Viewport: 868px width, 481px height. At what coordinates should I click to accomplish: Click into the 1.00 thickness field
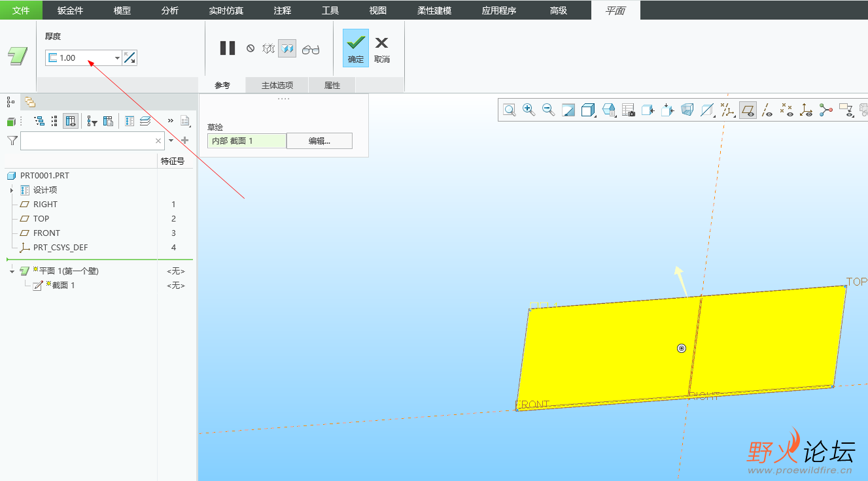(84, 58)
